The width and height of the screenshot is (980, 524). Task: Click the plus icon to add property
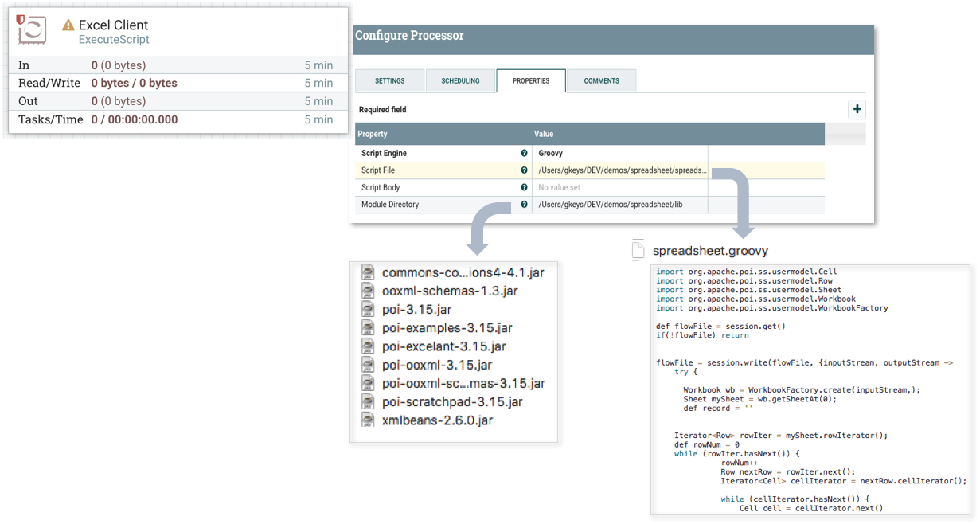pos(857,110)
